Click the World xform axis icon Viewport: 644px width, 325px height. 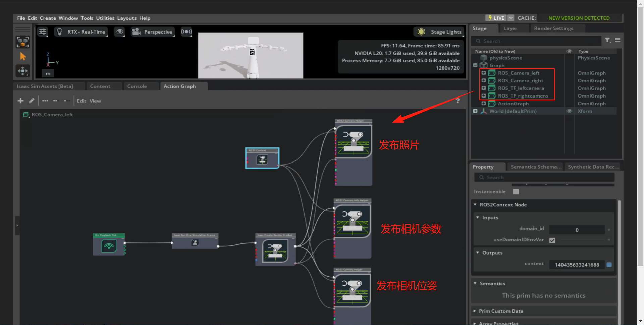pyautogui.click(x=484, y=111)
